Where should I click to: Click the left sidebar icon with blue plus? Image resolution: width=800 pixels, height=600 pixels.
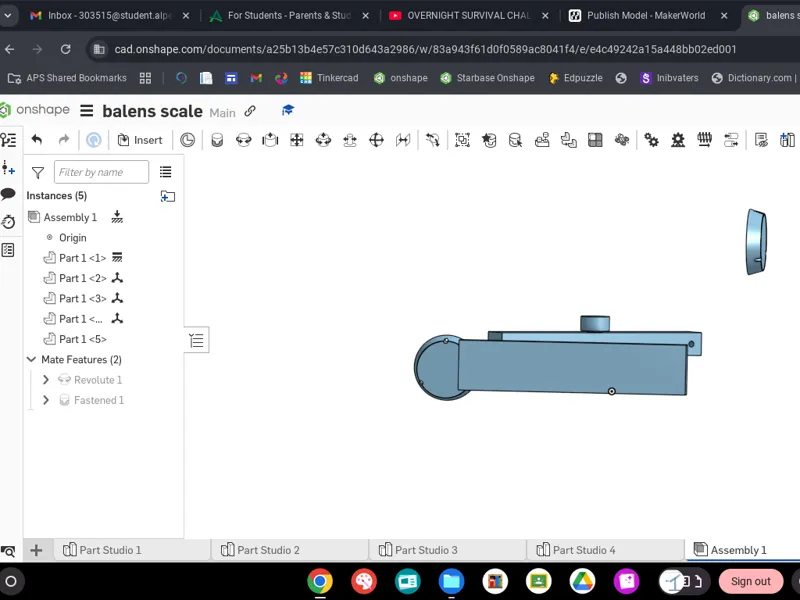coord(8,167)
